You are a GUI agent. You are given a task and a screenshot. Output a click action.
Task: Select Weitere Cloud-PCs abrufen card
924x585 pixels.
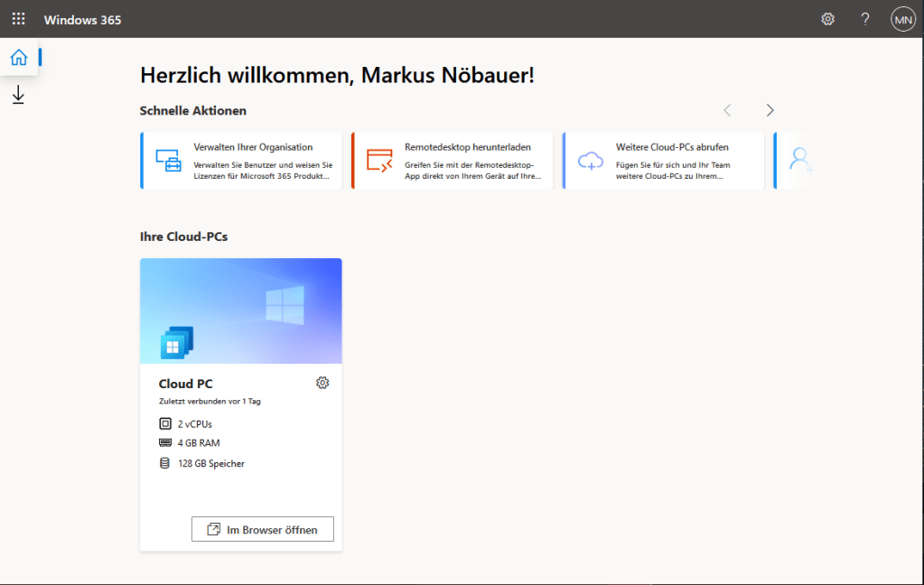pyautogui.click(x=664, y=161)
